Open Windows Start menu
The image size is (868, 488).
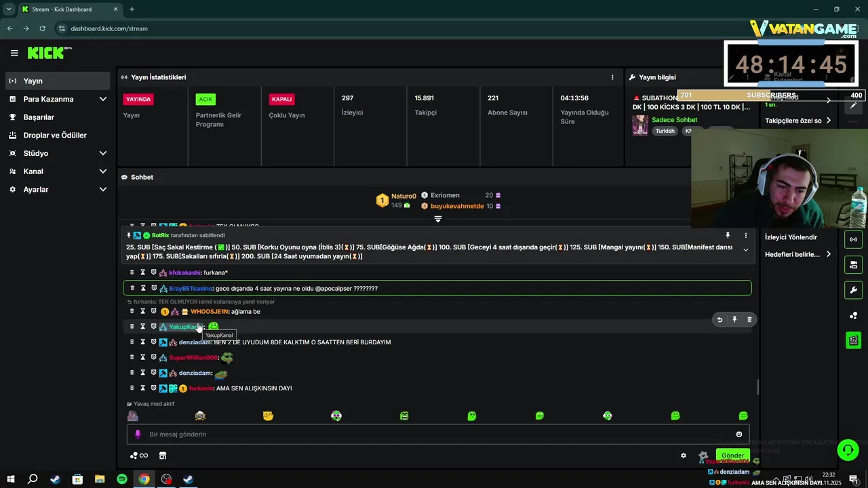pyautogui.click(x=10, y=479)
